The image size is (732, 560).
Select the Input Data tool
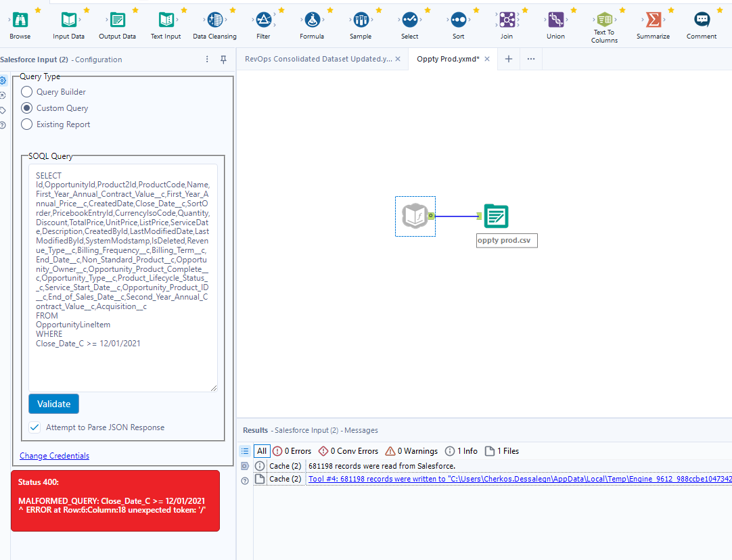[x=68, y=20]
